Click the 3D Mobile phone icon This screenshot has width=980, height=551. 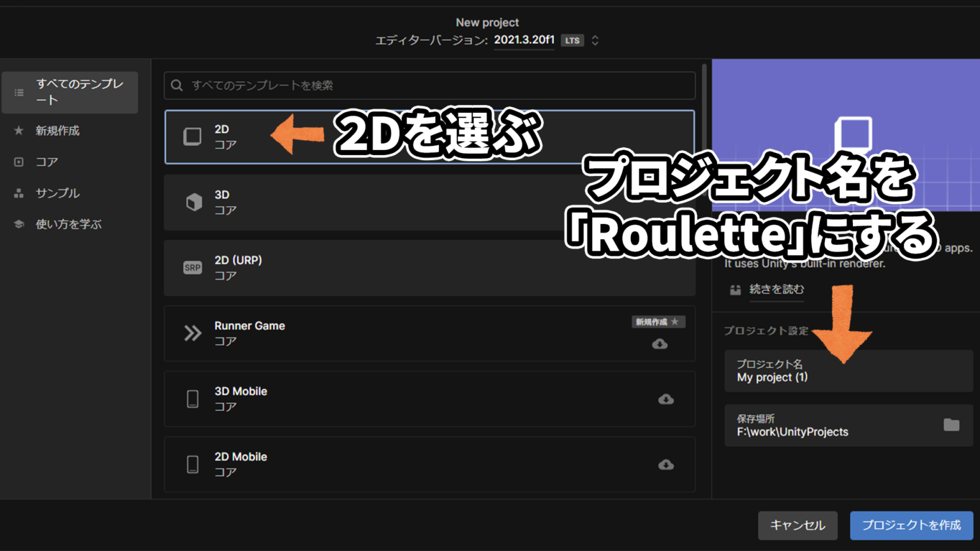click(192, 399)
